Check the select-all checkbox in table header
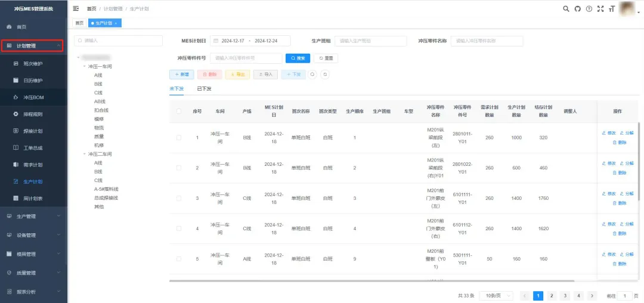The image size is (644, 303). click(x=179, y=112)
